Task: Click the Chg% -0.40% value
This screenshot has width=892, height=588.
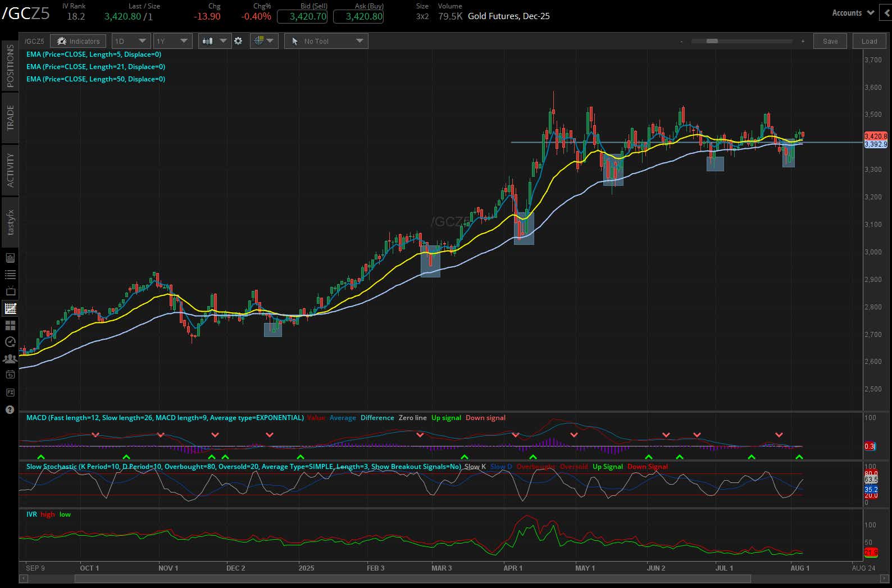Action: pos(256,16)
